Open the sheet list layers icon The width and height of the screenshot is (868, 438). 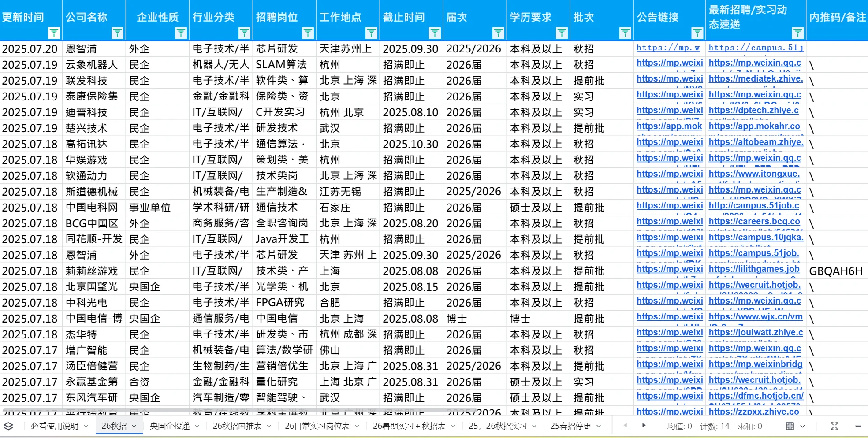click(8, 426)
